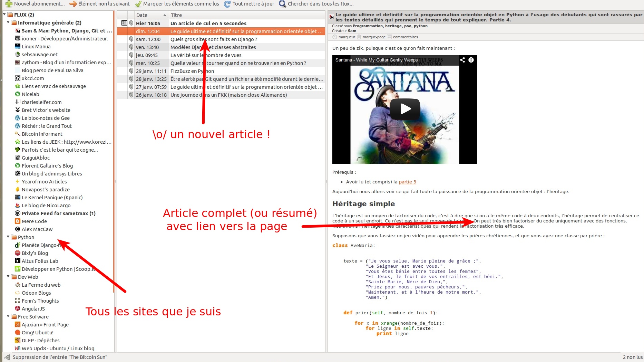Viewport: 644px width, 362px height.
Task: Toggle marque-page for the article
Action: [371, 37]
